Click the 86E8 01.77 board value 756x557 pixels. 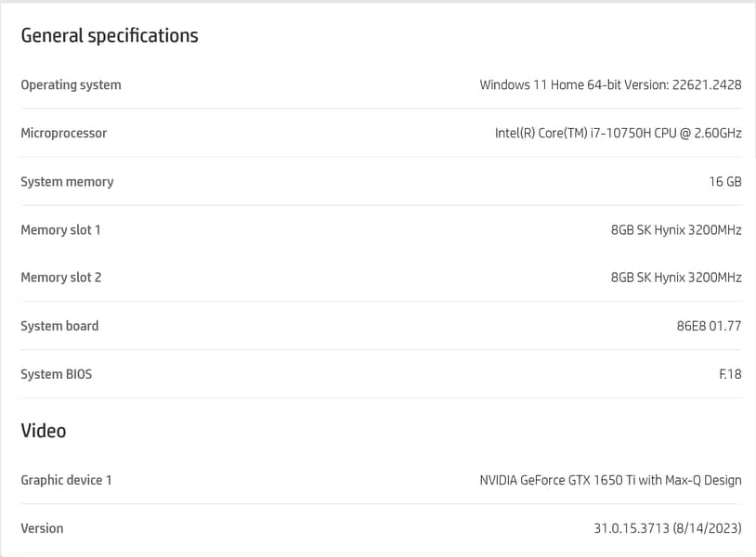(709, 326)
